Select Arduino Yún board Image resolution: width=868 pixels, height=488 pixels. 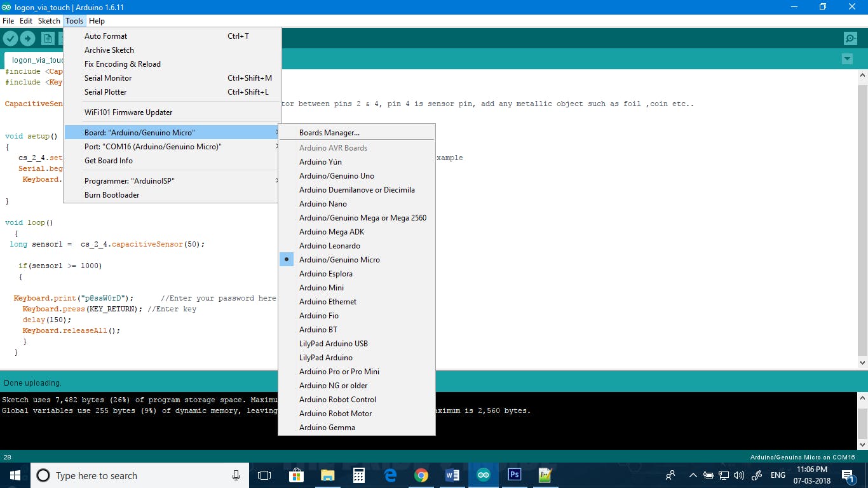point(356,162)
